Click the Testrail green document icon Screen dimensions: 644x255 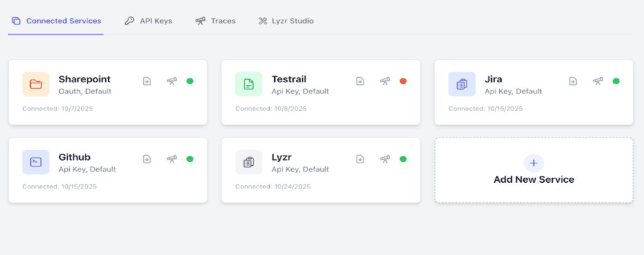249,84
